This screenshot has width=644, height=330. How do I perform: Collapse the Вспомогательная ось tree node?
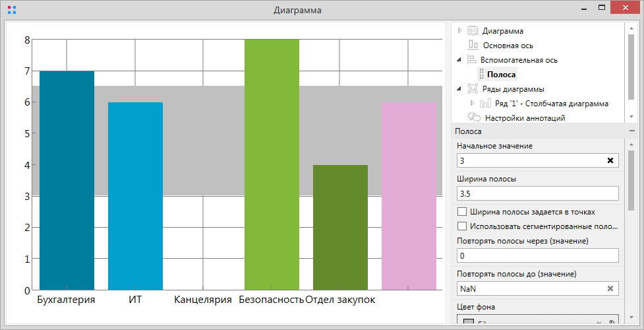[459, 60]
